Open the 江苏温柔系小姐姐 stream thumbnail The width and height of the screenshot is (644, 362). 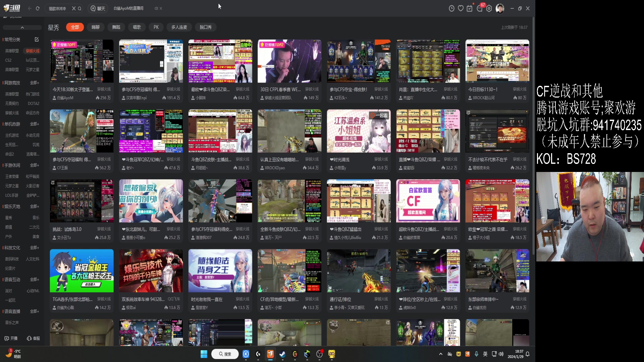[359, 131]
